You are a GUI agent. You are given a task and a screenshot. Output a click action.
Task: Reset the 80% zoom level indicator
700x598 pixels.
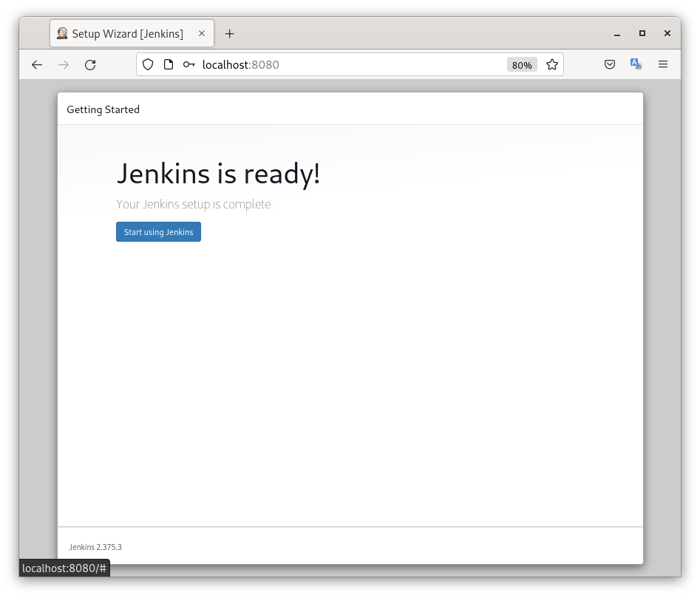tap(522, 65)
